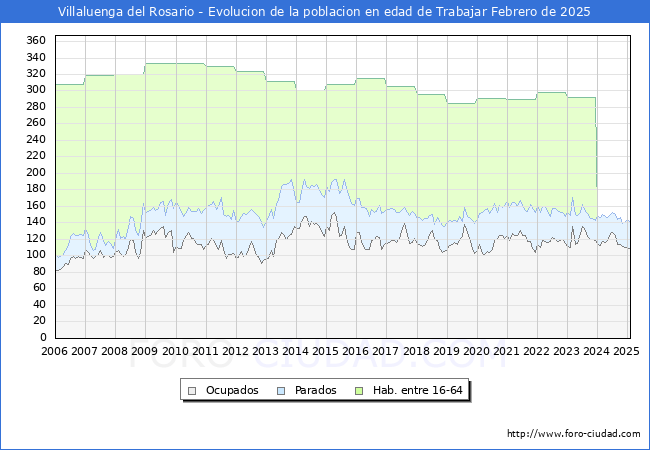Click the 280 y-axis value
This screenshot has height=450, width=650.
click(x=36, y=106)
